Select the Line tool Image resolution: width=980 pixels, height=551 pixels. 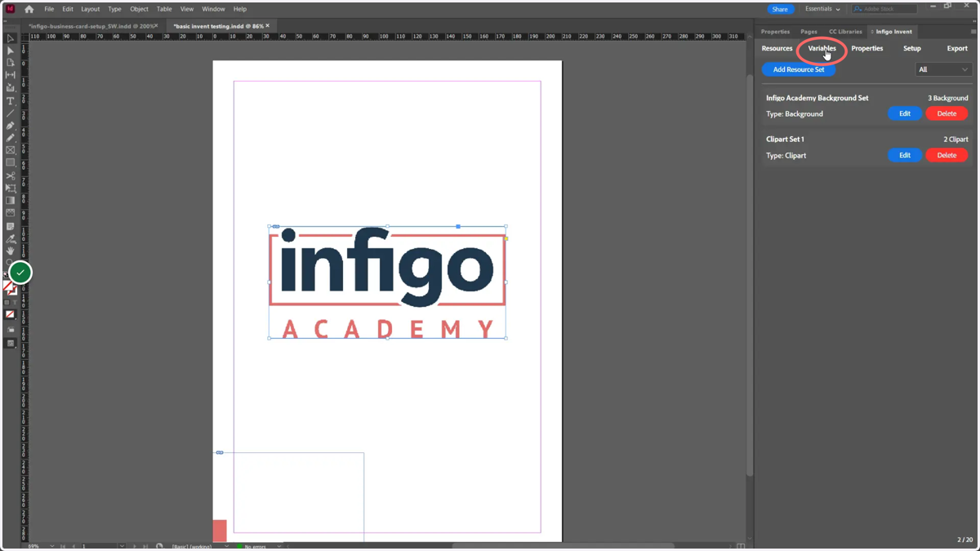point(11,113)
